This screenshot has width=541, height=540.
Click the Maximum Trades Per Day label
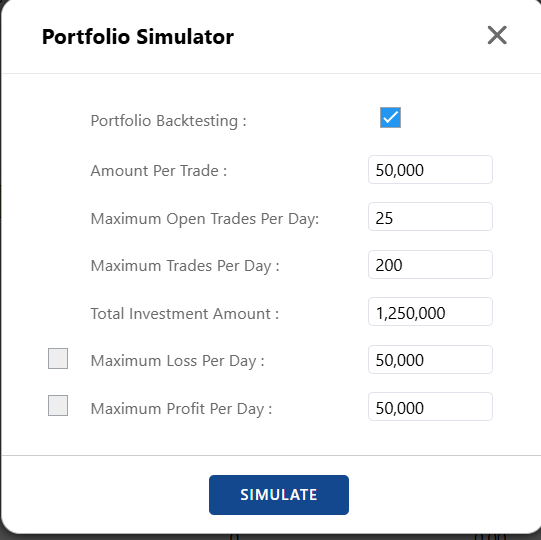click(185, 266)
